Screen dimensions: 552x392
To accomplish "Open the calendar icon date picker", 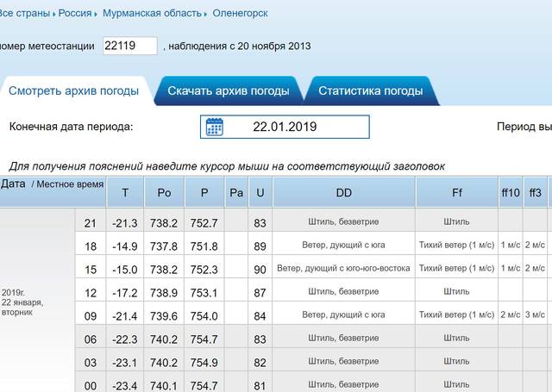I will tap(214, 127).
